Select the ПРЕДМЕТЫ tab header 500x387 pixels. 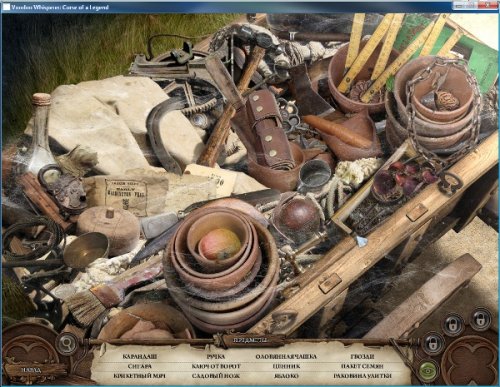250,340
